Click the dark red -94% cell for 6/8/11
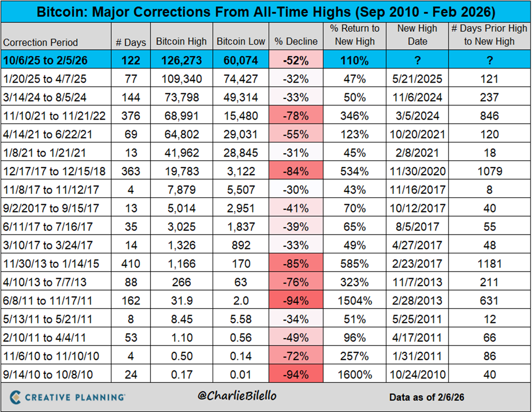 click(296, 301)
